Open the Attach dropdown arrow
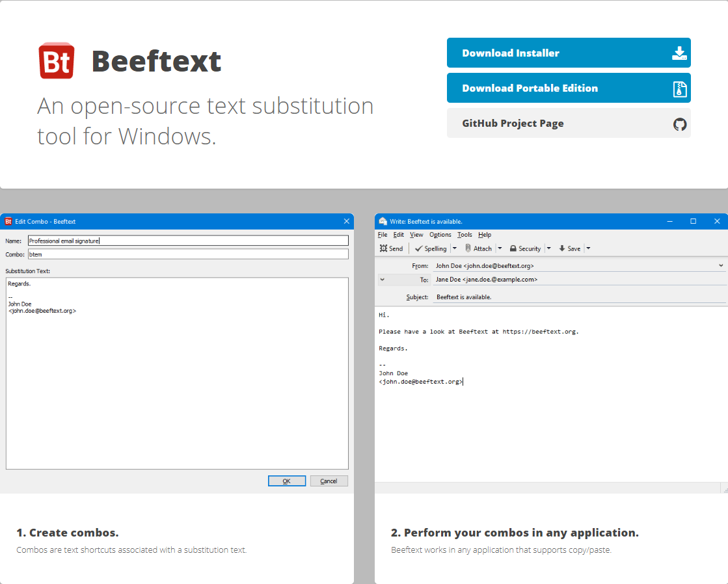The height and width of the screenshot is (584, 728). pyautogui.click(x=500, y=248)
